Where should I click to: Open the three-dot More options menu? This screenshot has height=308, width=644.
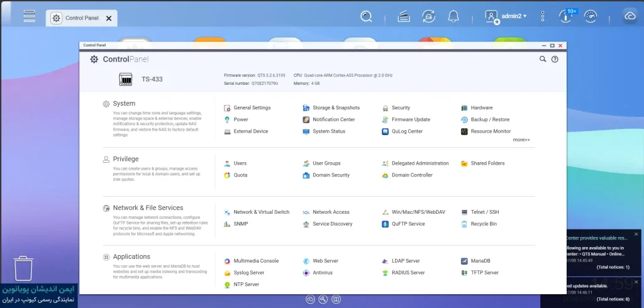point(543,16)
